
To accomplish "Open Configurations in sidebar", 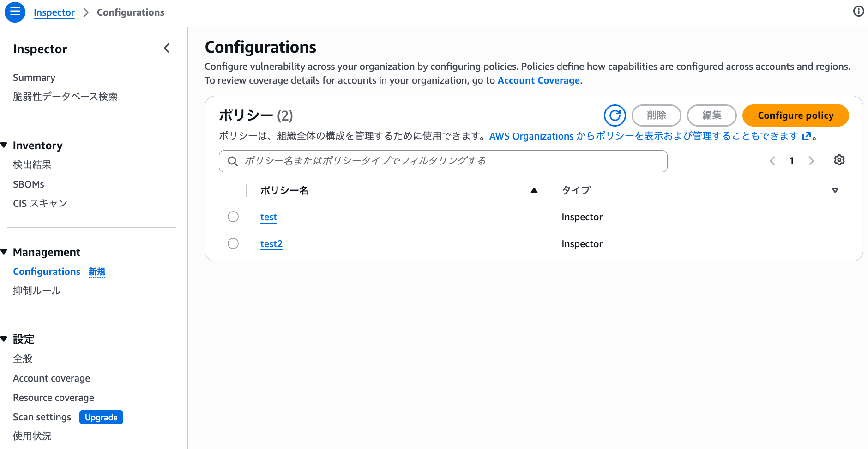I will [47, 272].
